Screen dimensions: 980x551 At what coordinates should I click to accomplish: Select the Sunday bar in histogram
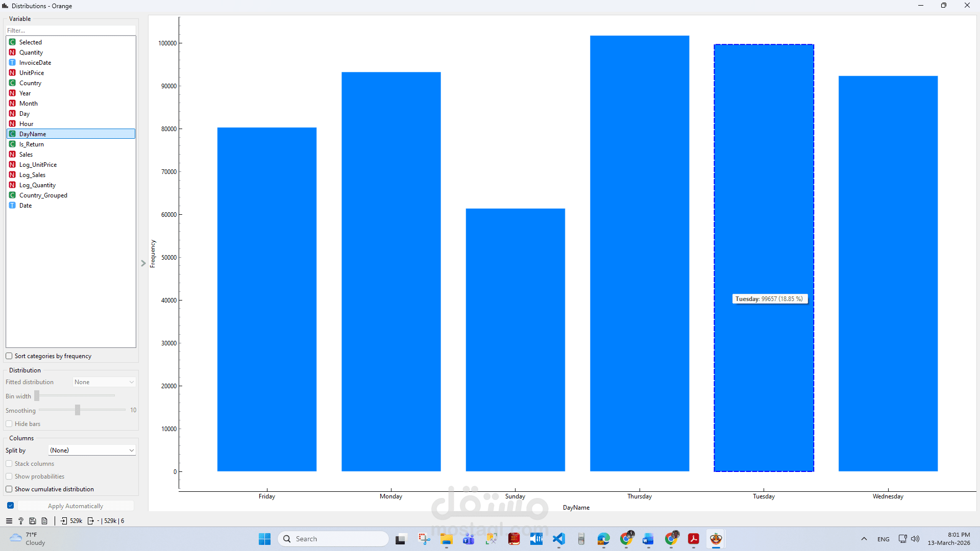[x=515, y=339]
